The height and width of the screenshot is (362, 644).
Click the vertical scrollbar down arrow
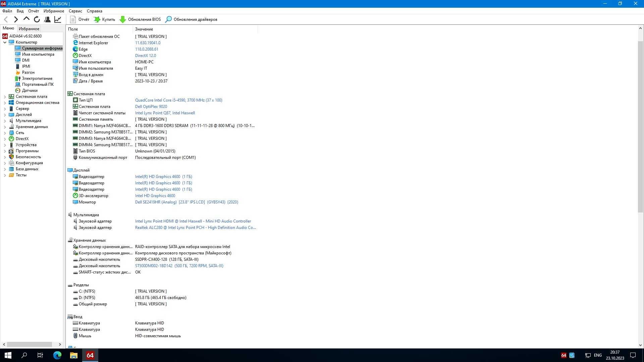pyautogui.click(x=640, y=345)
